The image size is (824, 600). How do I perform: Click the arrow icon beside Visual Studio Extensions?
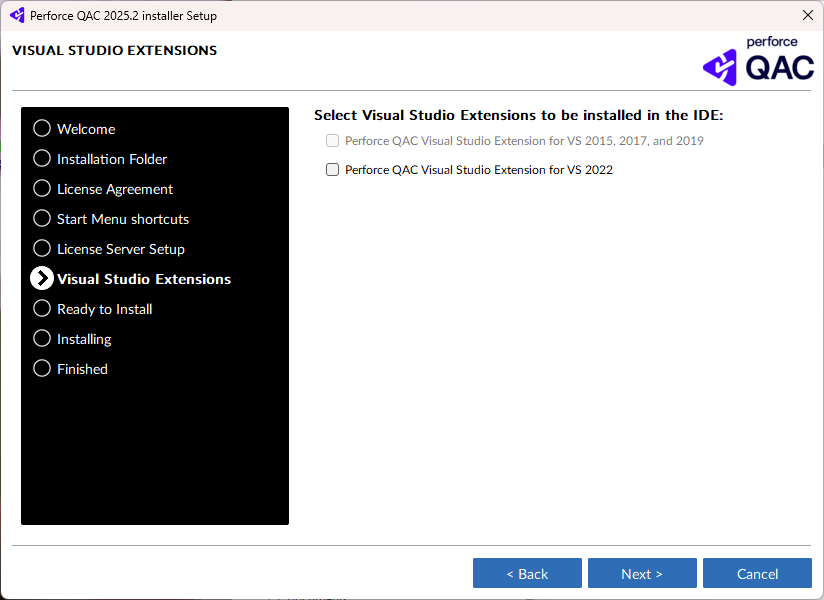42,278
